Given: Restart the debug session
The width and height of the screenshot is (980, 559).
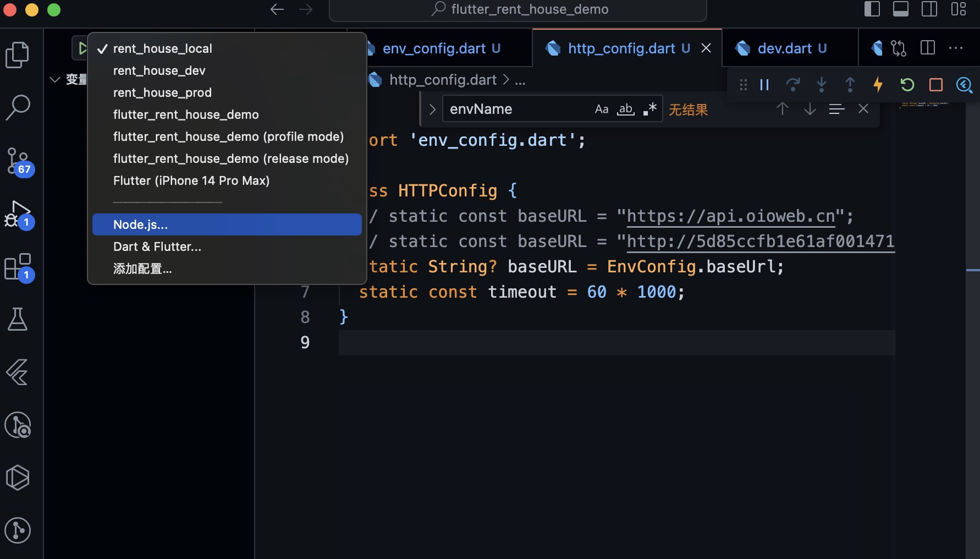Looking at the screenshot, I should pos(907,85).
